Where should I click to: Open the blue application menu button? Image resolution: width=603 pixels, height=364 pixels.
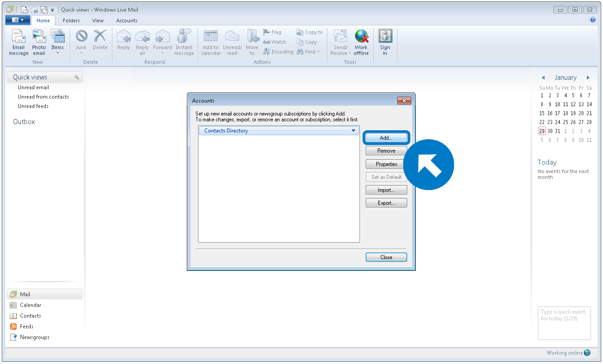(x=18, y=20)
